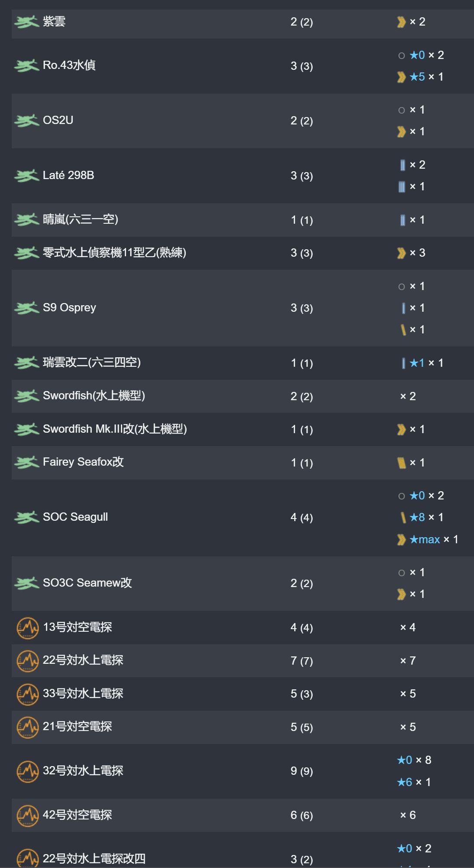The image size is (474, 868).
Task: Click the seaplane icon next to OS2U
Action: click(x=26, y=121)
